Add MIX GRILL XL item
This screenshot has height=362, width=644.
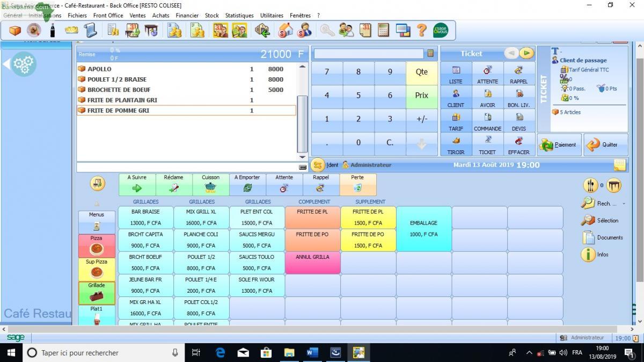click(x=201, y=218)
